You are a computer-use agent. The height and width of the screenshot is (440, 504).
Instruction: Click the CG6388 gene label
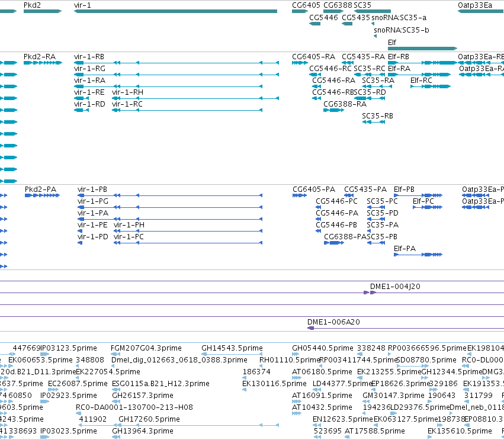(338, 5)
